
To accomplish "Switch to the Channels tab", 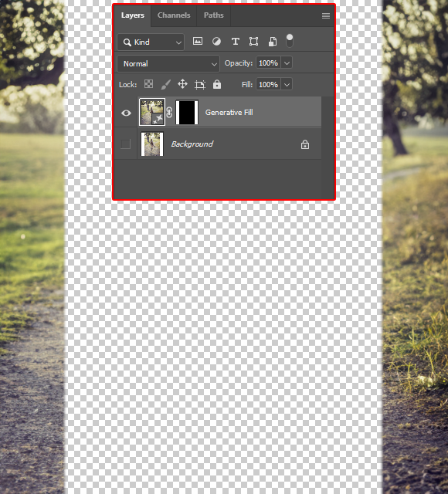I will (174, 15).
